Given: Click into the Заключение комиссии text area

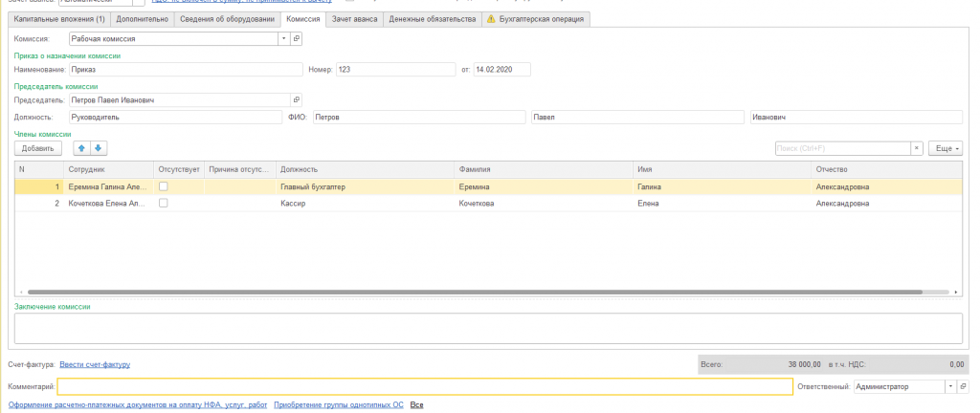Looking at the screenshot, I should pyautogui.click(x=488, y=328).
